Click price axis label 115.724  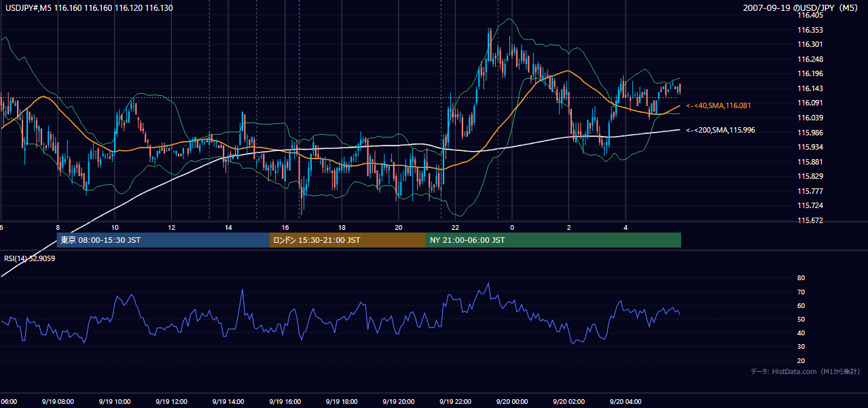(810, 205)
